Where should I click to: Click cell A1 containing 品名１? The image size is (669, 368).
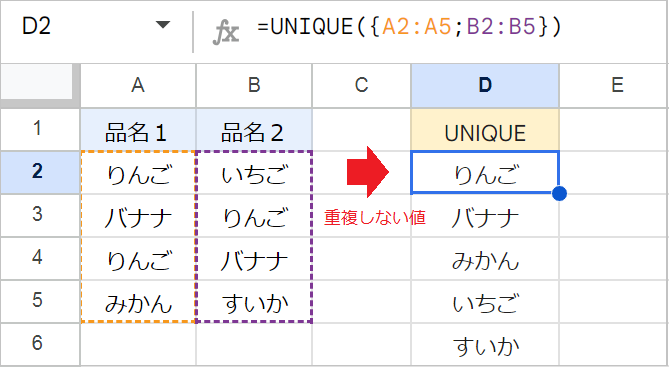pyautogui.click(x=138, y=129)
